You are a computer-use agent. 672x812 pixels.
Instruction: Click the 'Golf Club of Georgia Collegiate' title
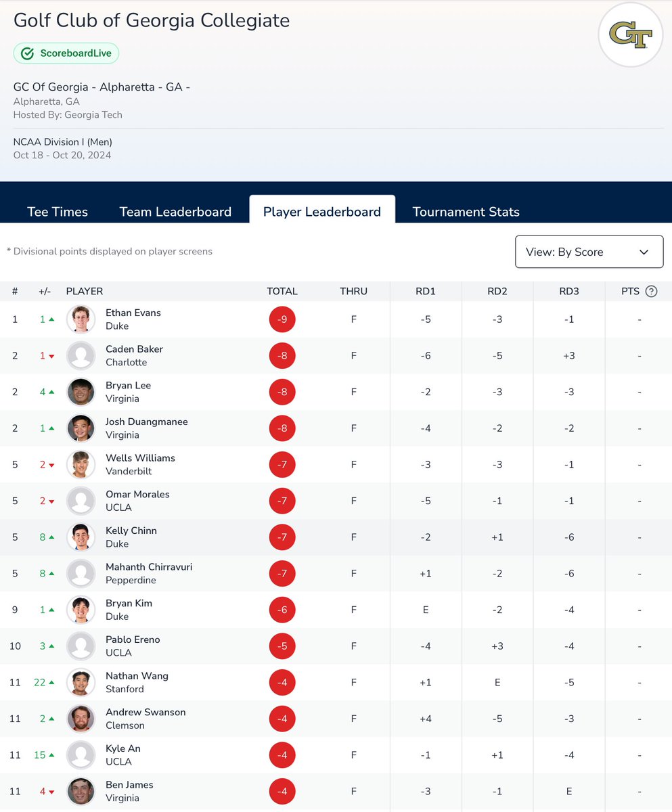[x=152, y=20]
